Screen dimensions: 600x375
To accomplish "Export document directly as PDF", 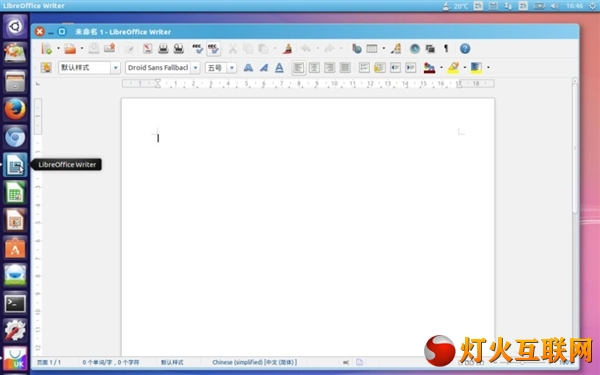I will point(147,49).
